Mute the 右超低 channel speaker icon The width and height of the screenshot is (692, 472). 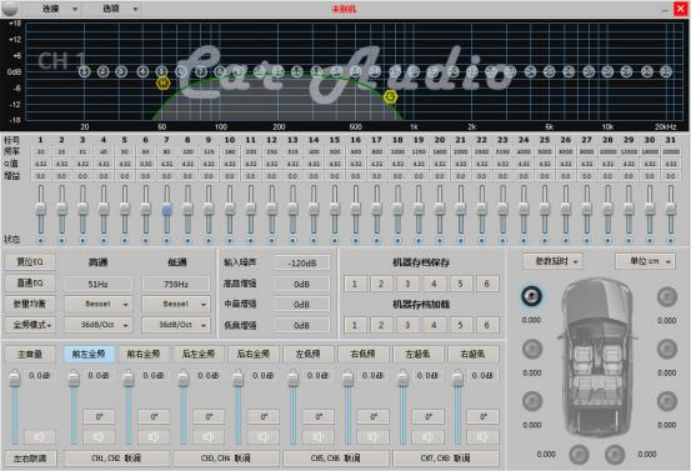pyautogui.click(x=483, y=437)
